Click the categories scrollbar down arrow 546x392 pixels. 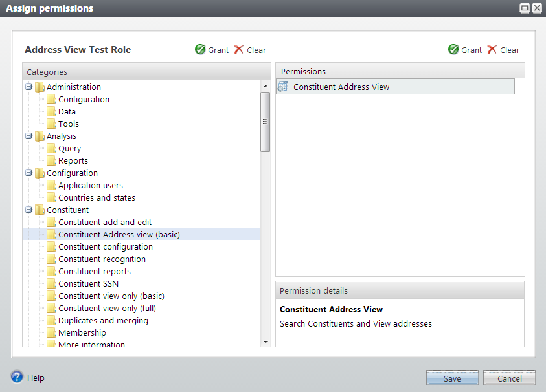(266, 342)
